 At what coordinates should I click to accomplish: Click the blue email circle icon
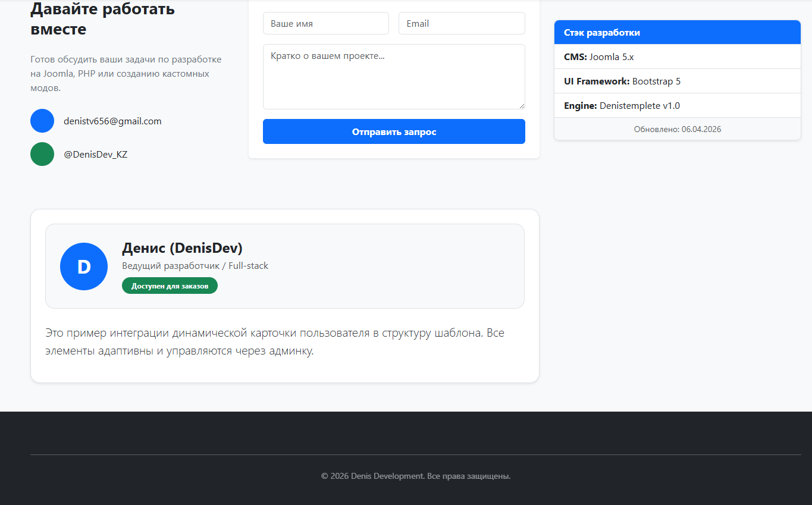click(42, 121)
